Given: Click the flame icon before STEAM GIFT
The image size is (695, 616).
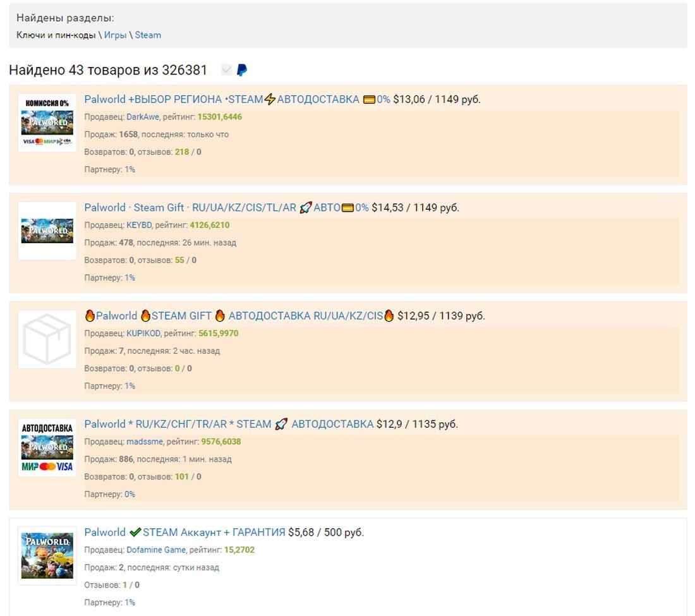Looking at the screenshot, I should (x=145, y=315).
